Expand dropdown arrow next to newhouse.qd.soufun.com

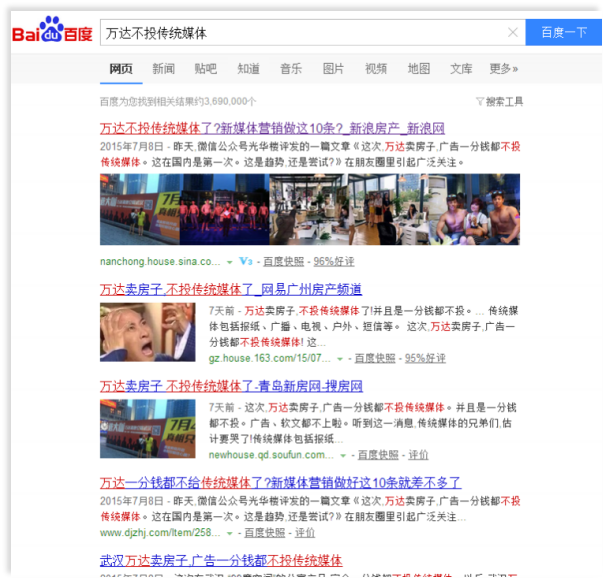343,456
